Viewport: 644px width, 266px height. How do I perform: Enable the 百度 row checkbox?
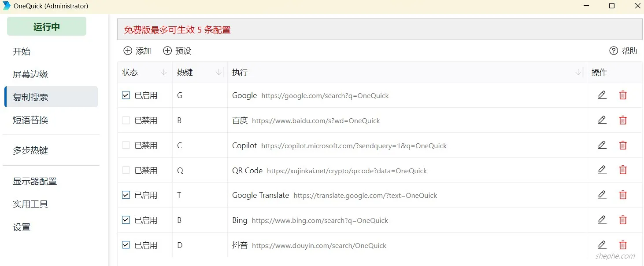126,120
